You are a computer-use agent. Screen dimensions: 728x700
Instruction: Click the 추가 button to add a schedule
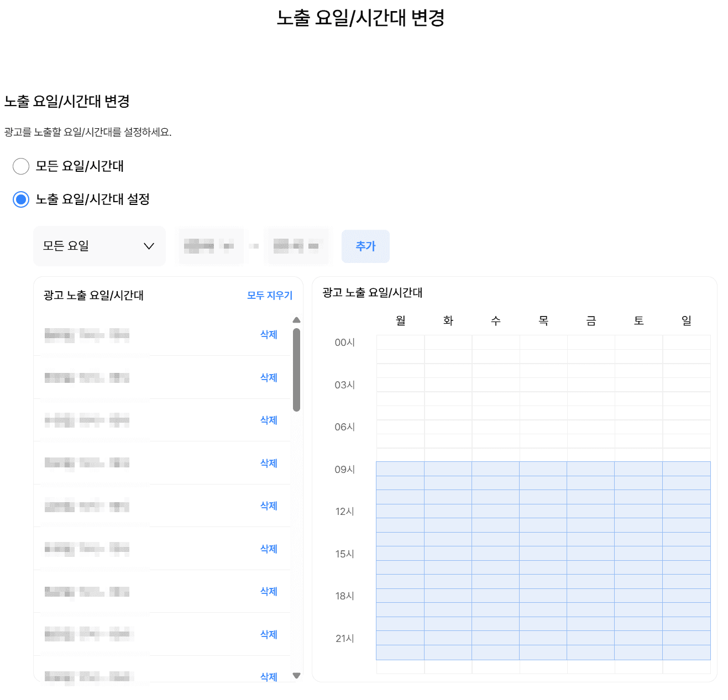365,246
